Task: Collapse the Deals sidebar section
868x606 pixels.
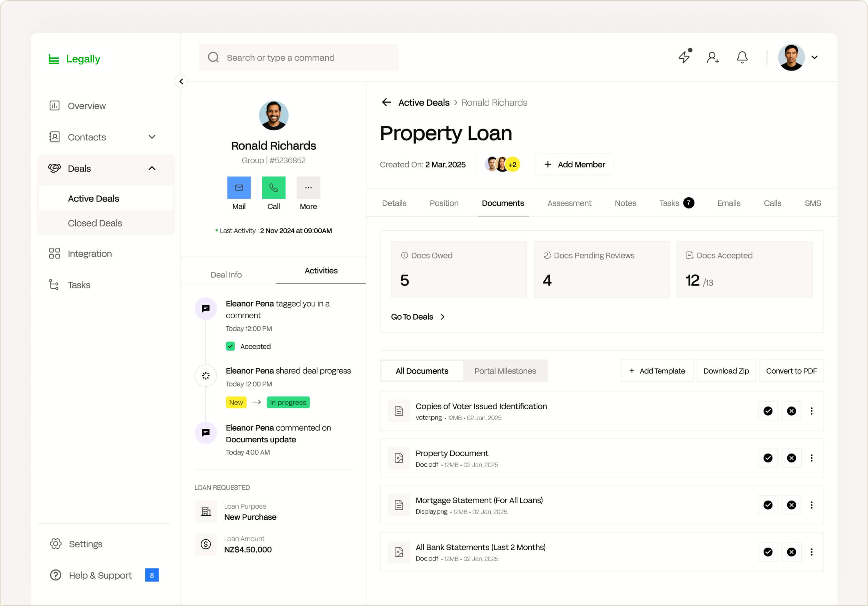Action: click(x=152, y=168)
